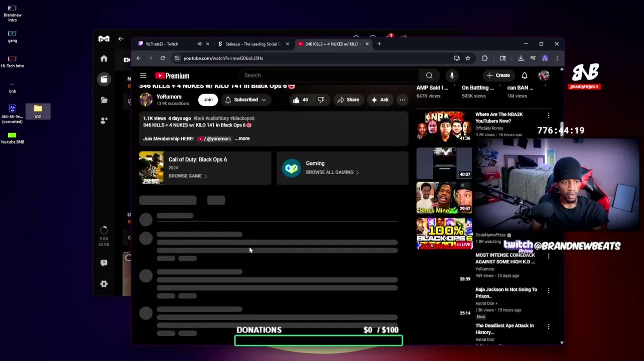Dislike the video with thumbs down
The width and height of the screenshot is (644, 361).
pos(321,100)
